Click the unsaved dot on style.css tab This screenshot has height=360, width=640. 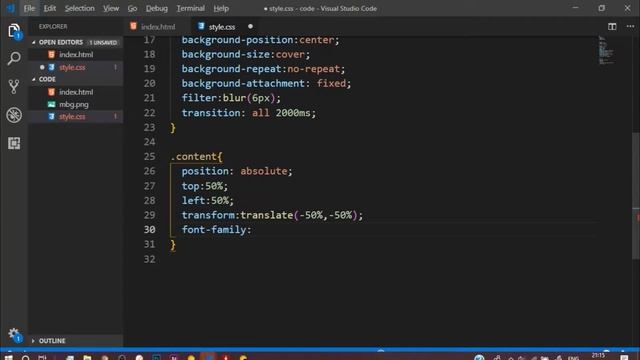tap(250, 27)
